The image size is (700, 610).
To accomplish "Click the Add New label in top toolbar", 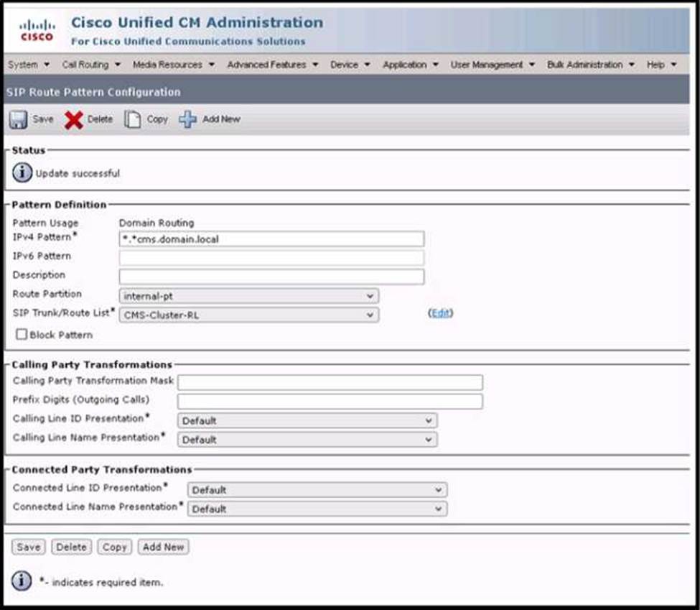I will coord(221,119).
